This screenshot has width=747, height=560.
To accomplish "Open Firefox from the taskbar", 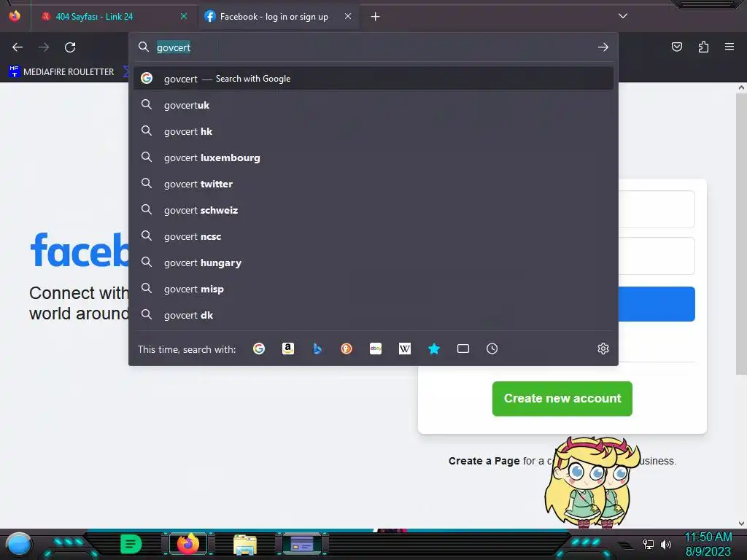I will (x=187, y=544).
